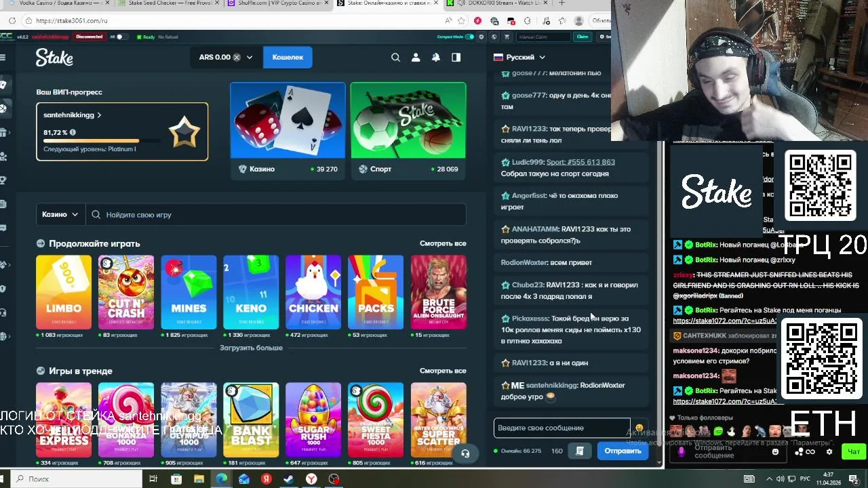The width and height of the screenshot is (868, 488).
Task: Toggle the Ready checkbox
Action: coord(139,37)
